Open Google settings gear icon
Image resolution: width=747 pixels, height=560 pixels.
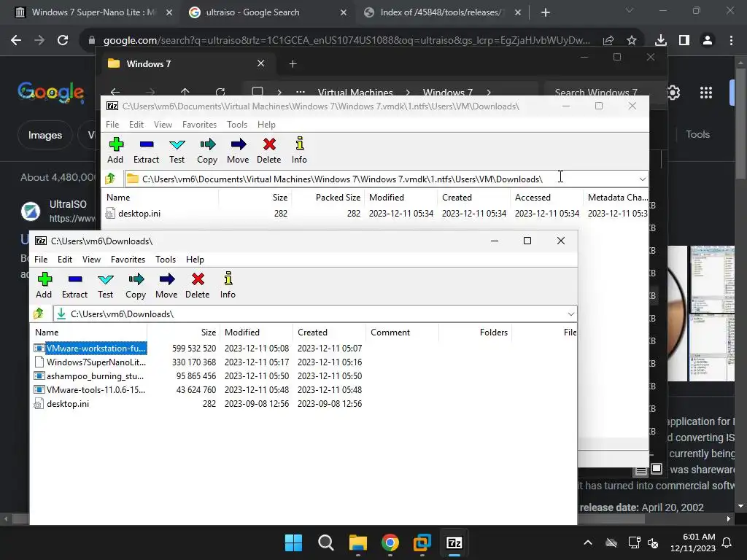pyautogui.click(x=673, y=93)
